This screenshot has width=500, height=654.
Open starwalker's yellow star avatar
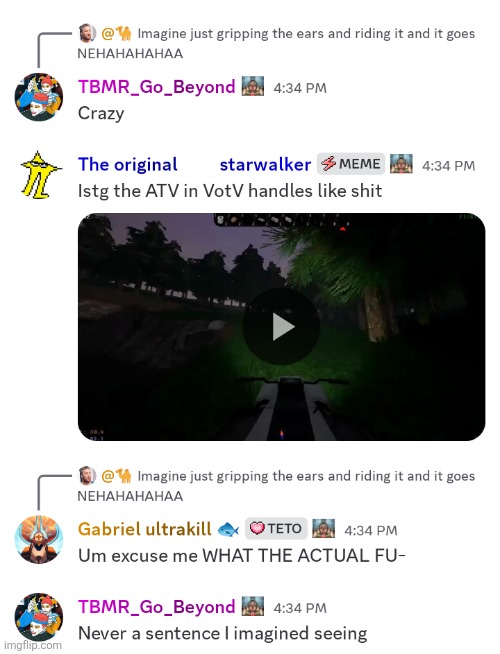(x=39, y=175)
